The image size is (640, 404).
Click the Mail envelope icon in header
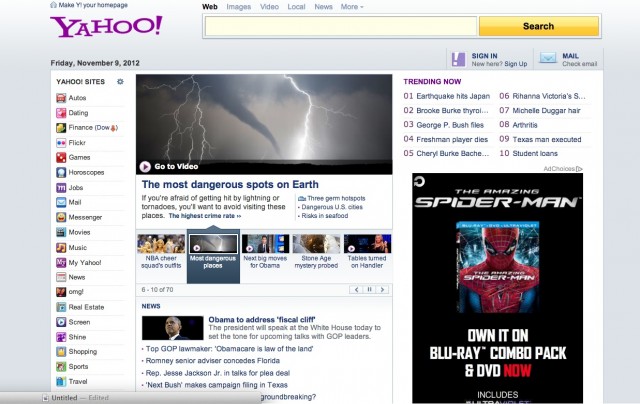(x=547, y=58)
